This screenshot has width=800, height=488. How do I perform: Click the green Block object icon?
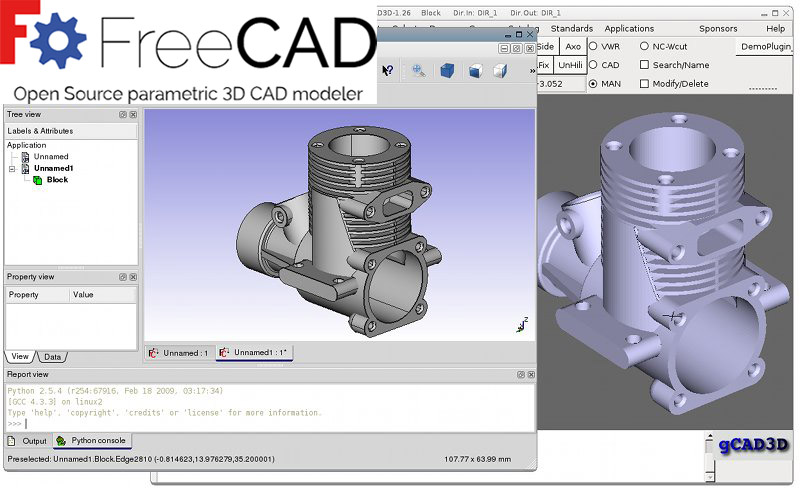tap(38, 180)
